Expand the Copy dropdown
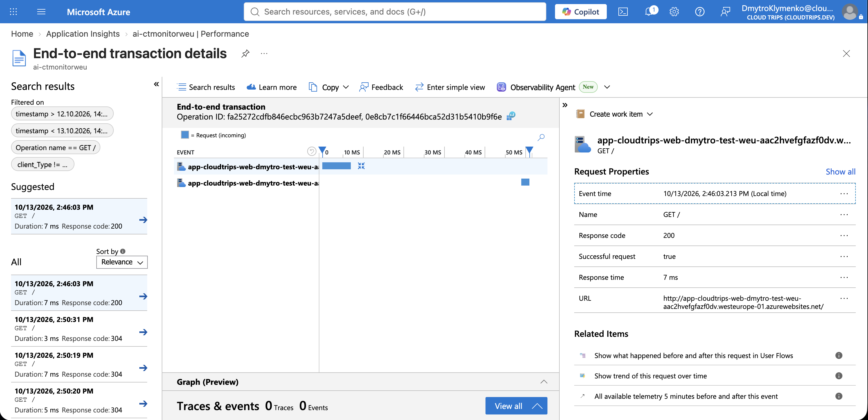 [x=328, y=87]
